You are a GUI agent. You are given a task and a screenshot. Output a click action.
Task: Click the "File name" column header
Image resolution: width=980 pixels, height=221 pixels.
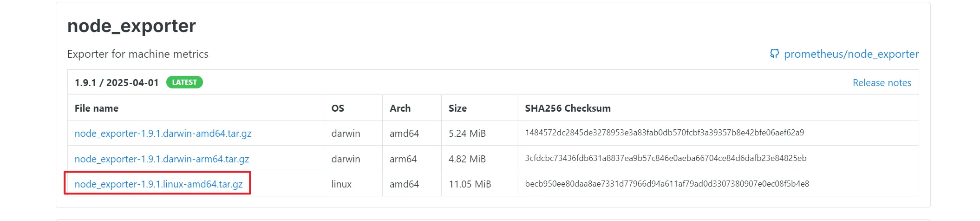pos(97,108)
